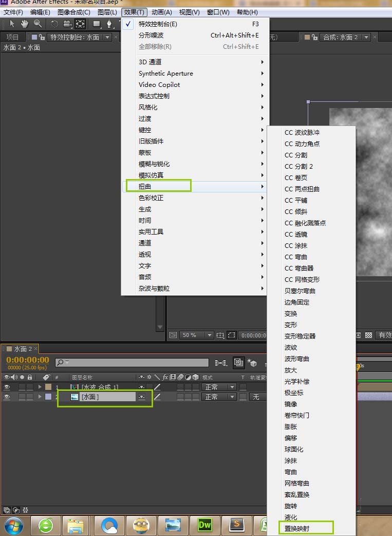Image resolution: width=392 pixels, height=536 pixels.
Task: Click the new-layer star-cube icon in timeline
Action: click(x=252, y=363)
